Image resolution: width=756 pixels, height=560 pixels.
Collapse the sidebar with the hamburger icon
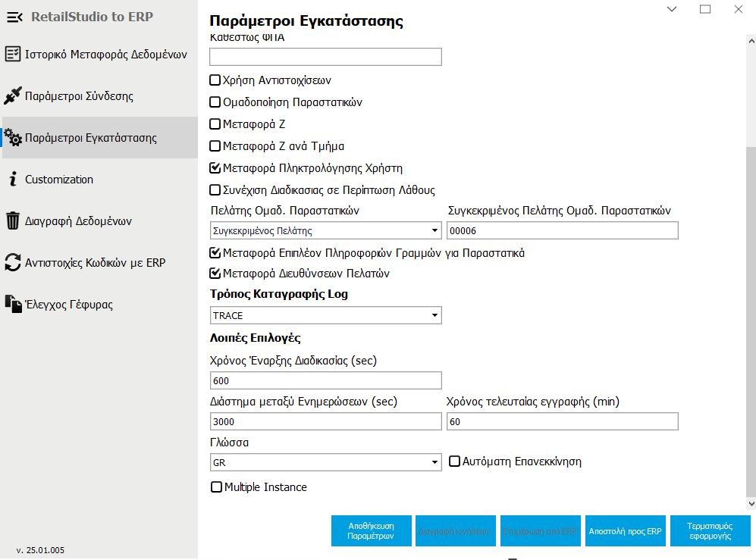tap(14, 17)
